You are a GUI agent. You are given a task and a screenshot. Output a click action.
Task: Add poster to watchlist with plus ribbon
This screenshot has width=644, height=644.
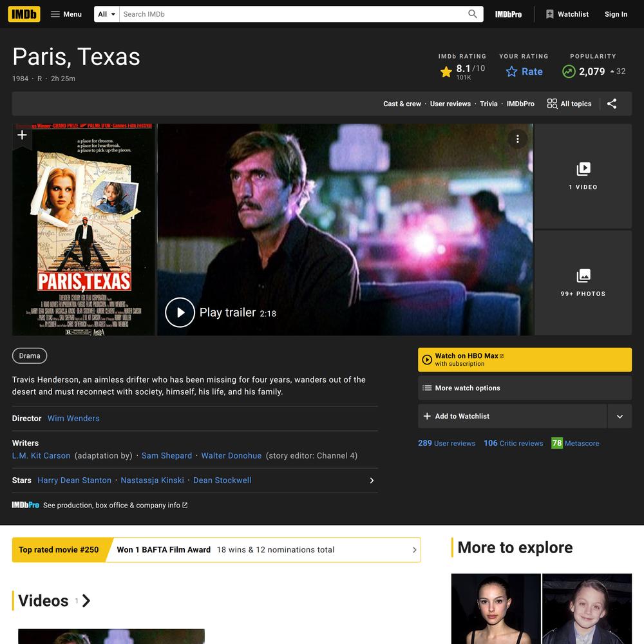click(x=22, y=135)
